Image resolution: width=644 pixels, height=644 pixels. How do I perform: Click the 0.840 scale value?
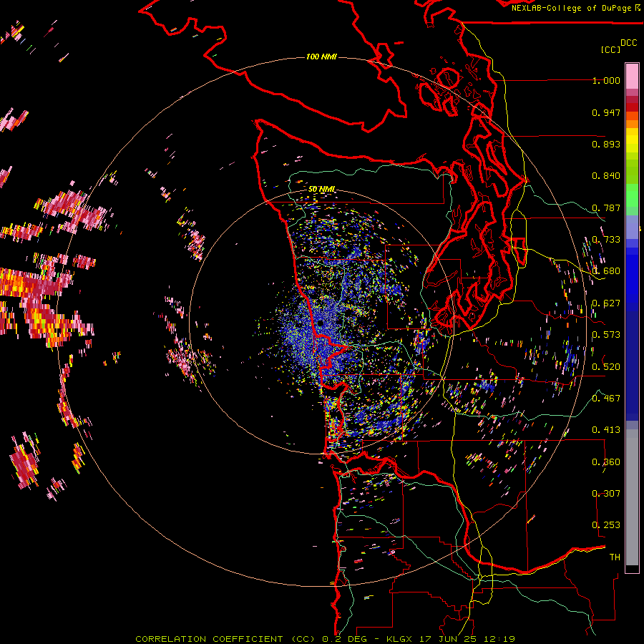tap(606, 176)
